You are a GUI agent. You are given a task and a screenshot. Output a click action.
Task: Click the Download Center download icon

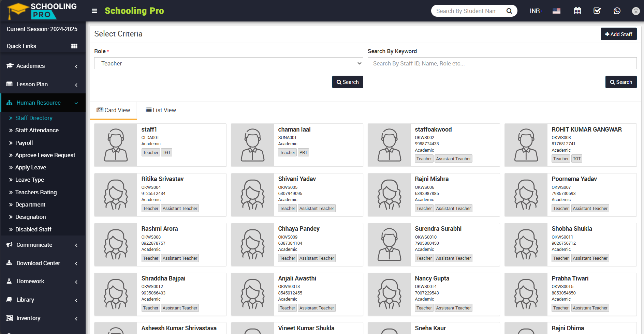(x=9, y=263)
